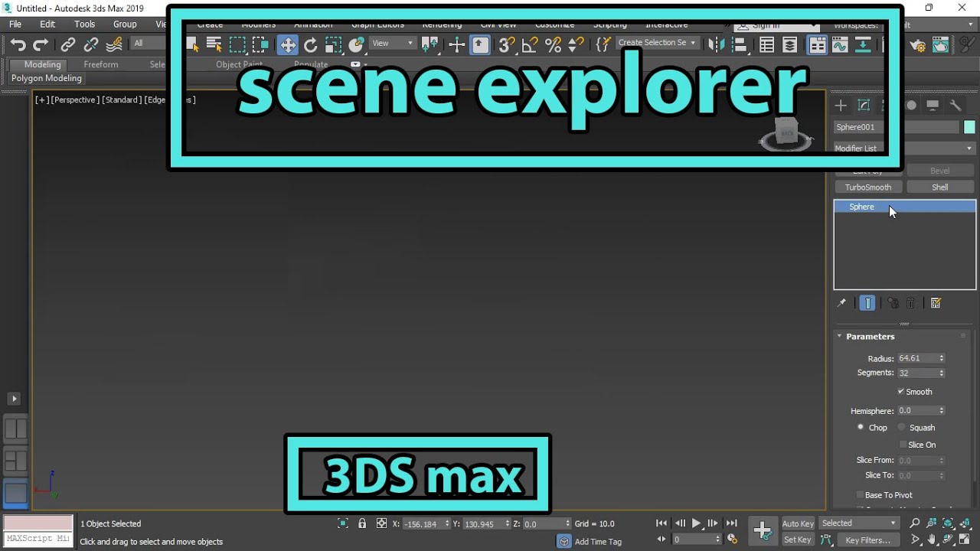Click the Radius value field
This screenshot has width=980, height=551.
coord(918,358)
